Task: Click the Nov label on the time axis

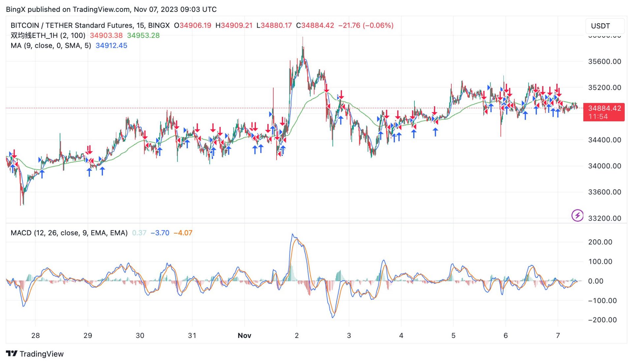Action: tap(244, 335)
